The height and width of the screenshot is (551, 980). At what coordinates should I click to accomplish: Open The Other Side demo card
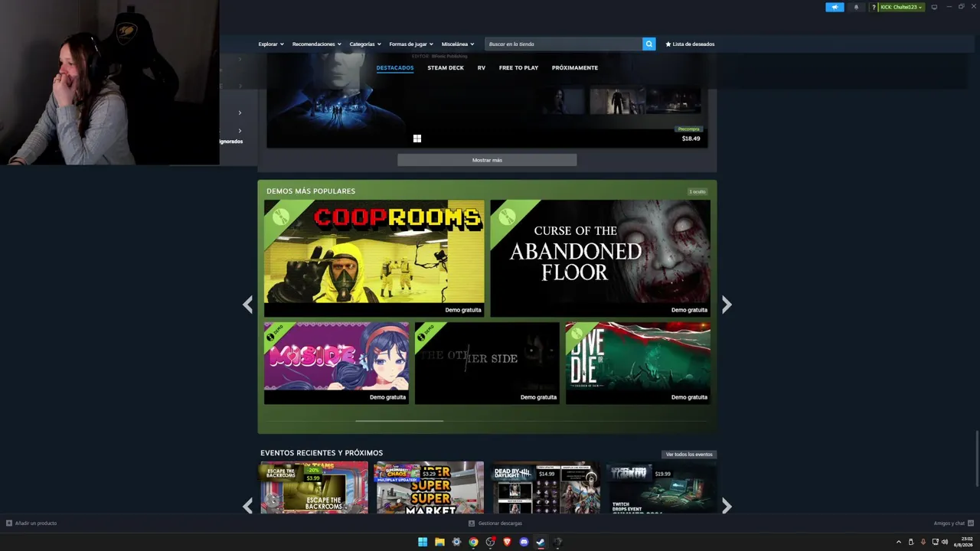487,363
